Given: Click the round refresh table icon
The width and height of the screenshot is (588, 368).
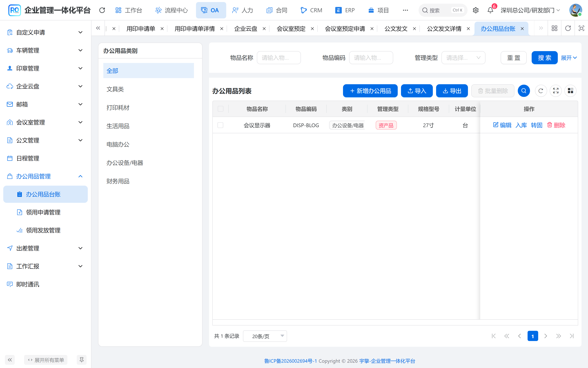Looking at the screenshot, I should [x=541, y=91].
